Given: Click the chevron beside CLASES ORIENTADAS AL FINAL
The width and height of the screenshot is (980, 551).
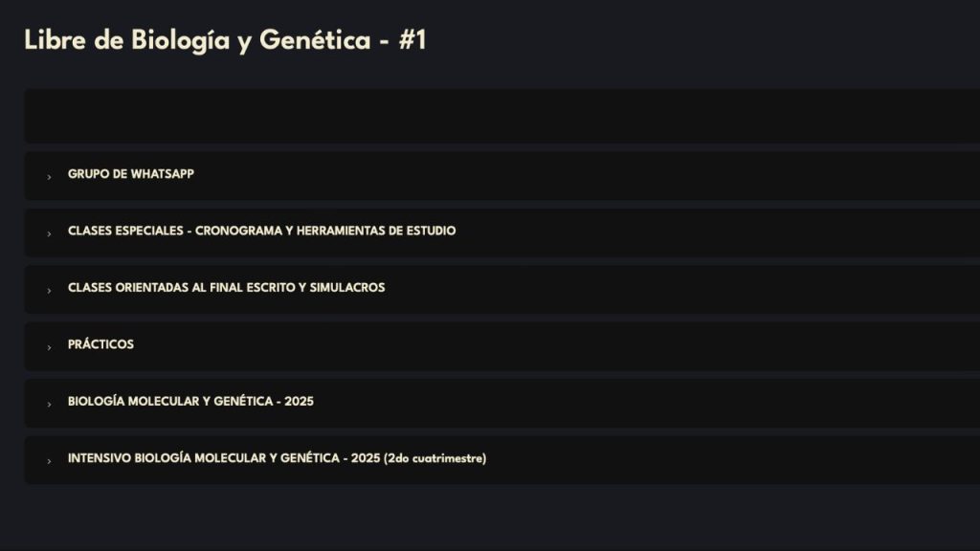Looking at the screenshot, I should click(49, 290).
